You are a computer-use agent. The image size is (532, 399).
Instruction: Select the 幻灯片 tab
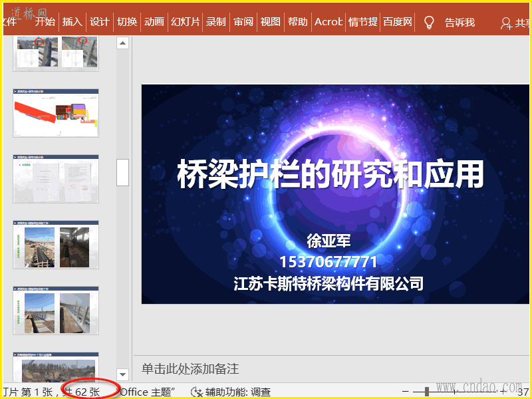click(x=186, y=22)
